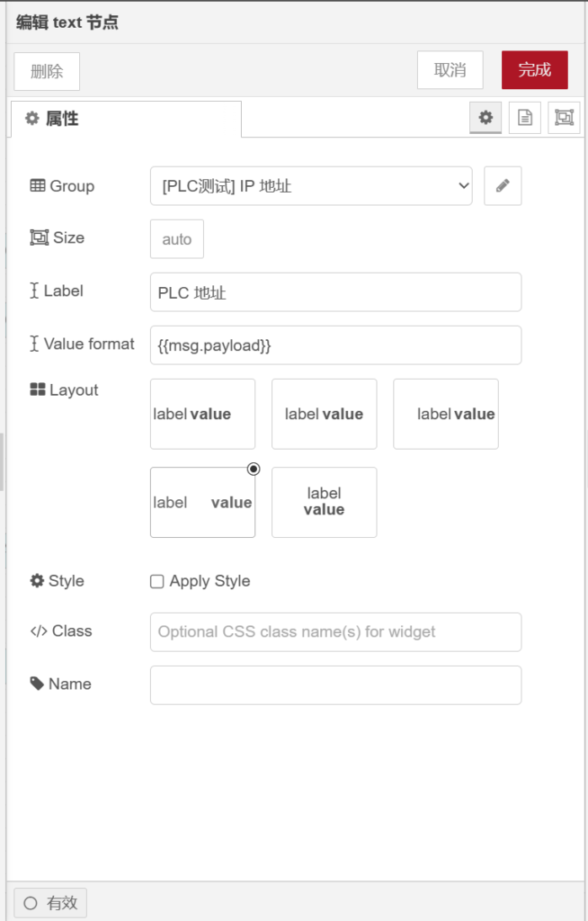Open the node appearance icon

(564, 118)
